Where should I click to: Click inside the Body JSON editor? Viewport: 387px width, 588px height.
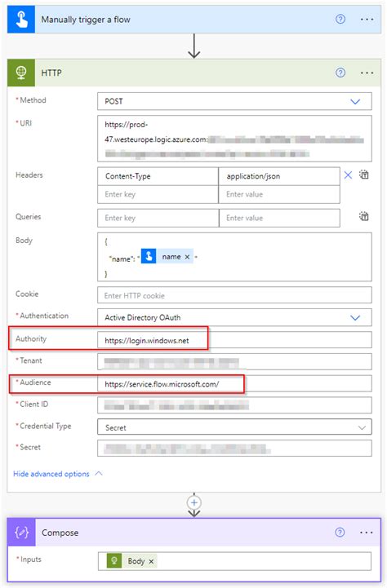tap(234, 257)
